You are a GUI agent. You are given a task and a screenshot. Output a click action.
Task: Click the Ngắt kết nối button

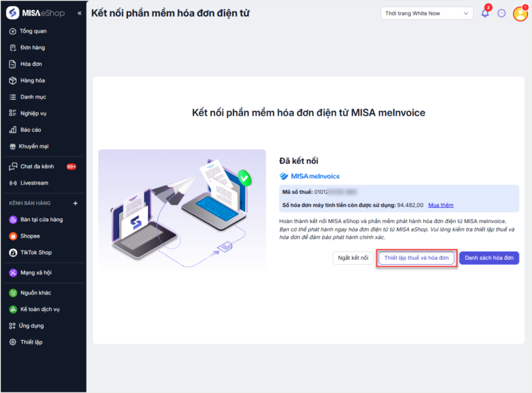click(x=353, y=258)
